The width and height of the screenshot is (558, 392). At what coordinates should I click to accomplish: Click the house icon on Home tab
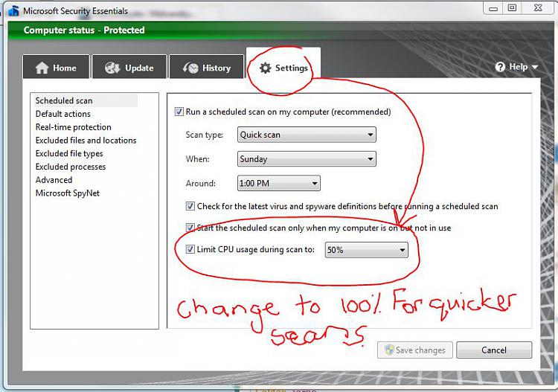tap(42, 68)
